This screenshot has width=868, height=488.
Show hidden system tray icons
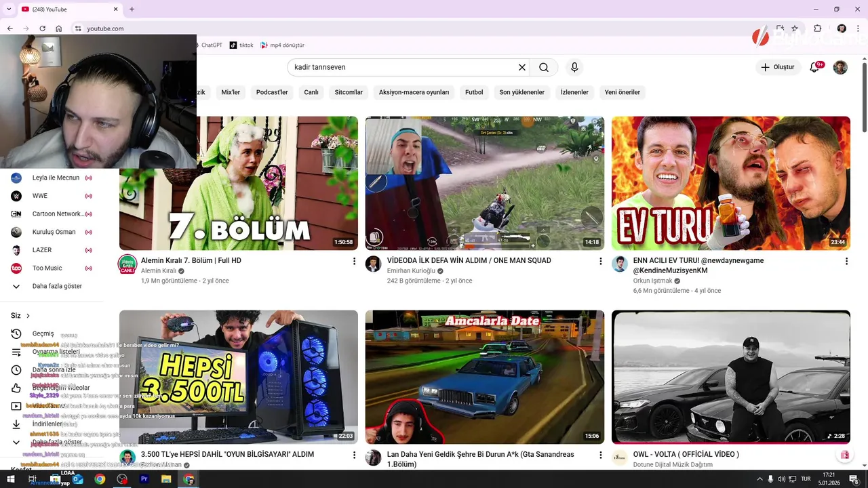click(759, 479)
